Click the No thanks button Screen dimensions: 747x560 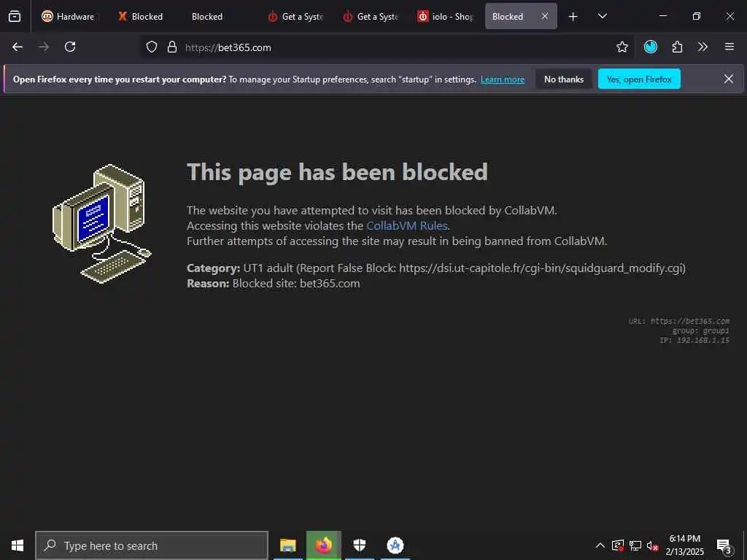click(x=564, y=79)
